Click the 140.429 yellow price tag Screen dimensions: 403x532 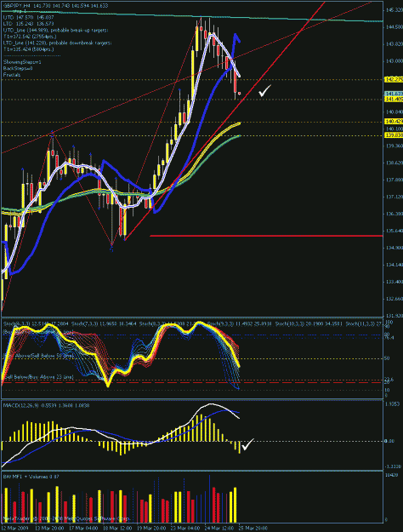click(x=394, y=122)
